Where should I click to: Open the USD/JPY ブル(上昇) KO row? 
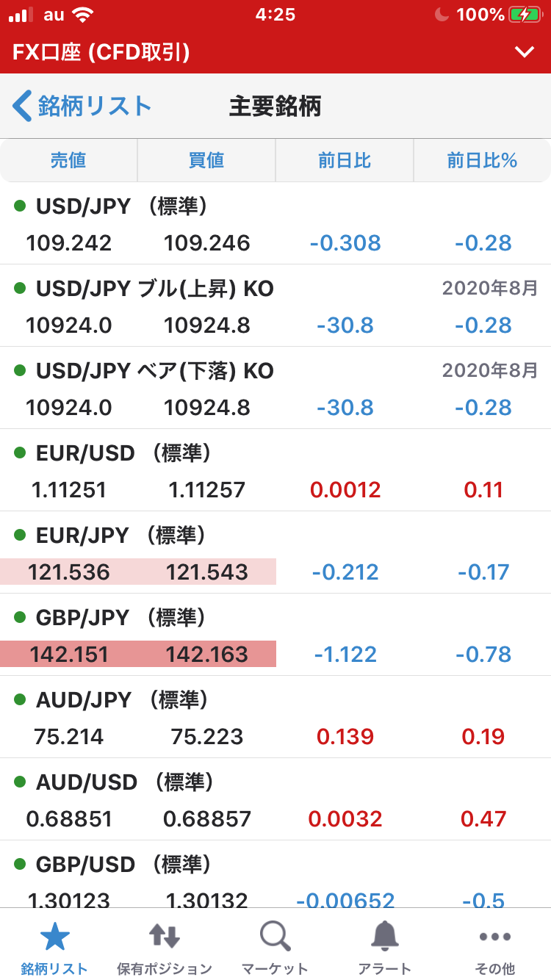click(x=275, y=306)
